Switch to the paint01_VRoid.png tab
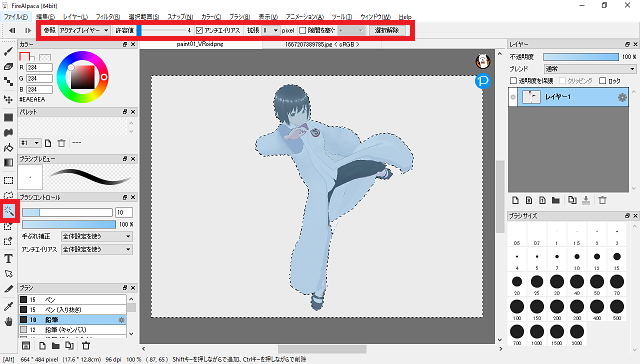 click(200, 44)
